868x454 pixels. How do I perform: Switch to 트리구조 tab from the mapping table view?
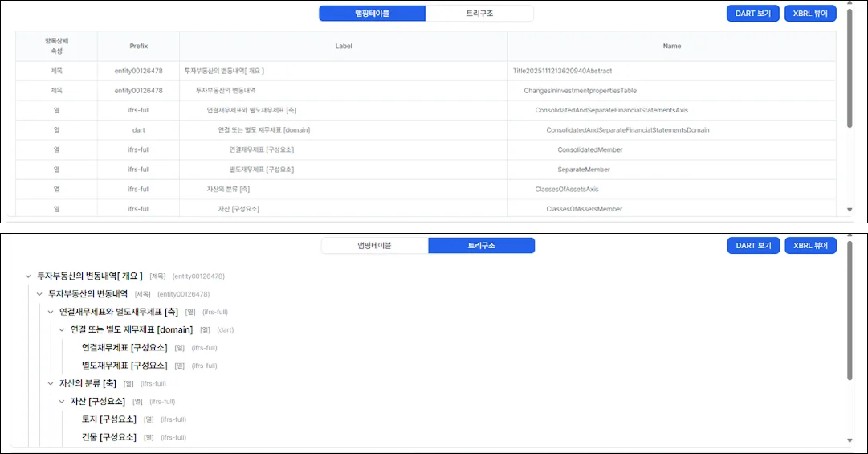[479, 14]
